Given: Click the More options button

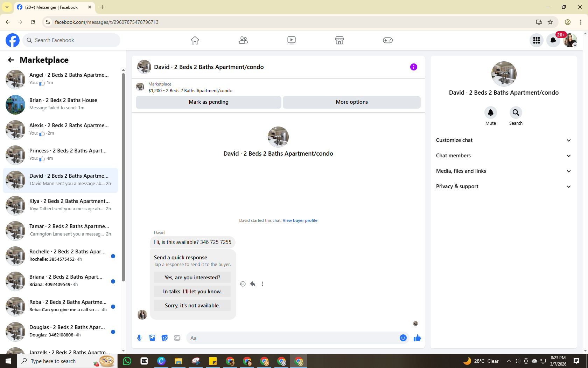Looking at the screenshot, I should point(352,102).
